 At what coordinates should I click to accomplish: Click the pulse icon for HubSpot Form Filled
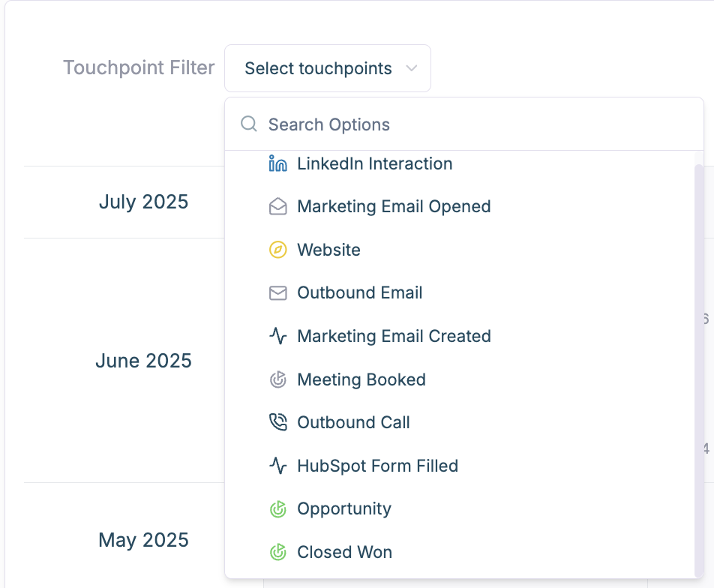[x=277, y=466]
